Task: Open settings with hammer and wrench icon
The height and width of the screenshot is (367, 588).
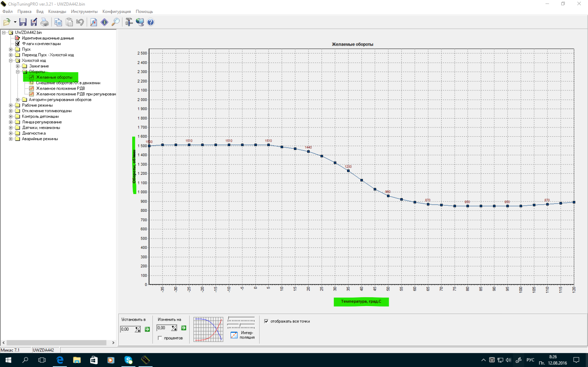Action: pos(129,22)
